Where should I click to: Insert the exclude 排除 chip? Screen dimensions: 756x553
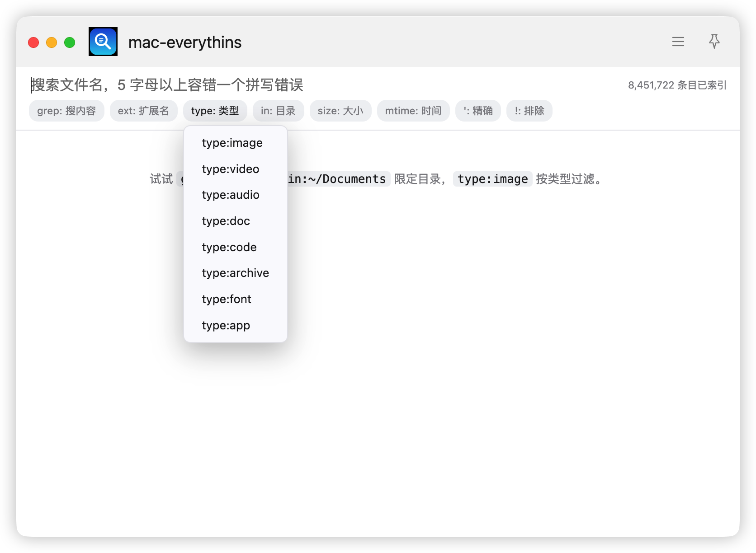(529, 111)
